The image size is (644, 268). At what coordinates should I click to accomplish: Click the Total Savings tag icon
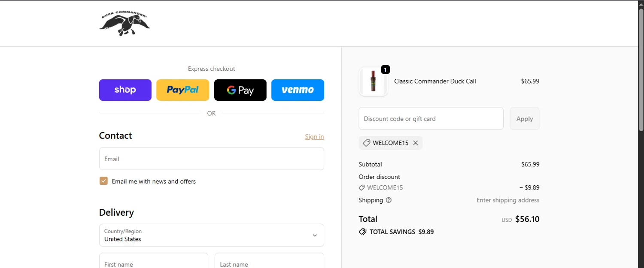click(363, 232)
